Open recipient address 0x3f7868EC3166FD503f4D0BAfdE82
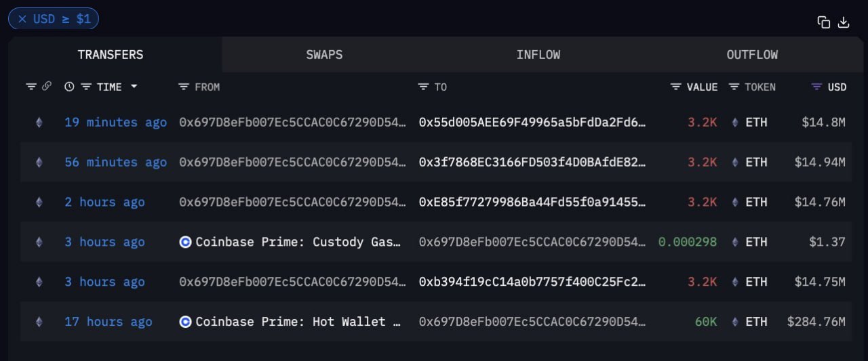Screen dimensions: 868x361 532,163
